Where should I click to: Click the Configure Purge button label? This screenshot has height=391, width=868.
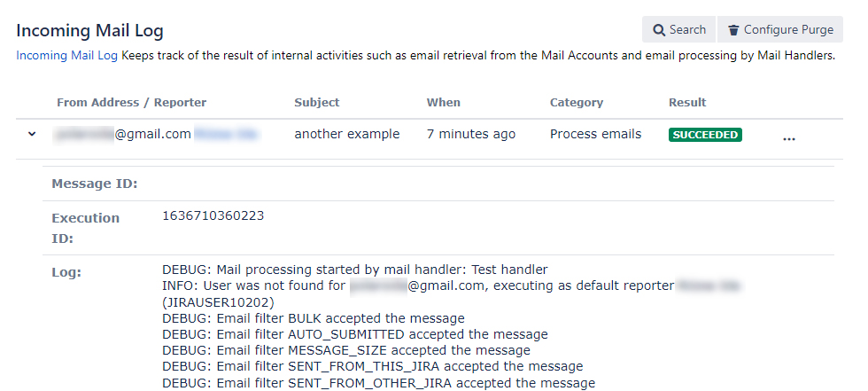[788, 30]
